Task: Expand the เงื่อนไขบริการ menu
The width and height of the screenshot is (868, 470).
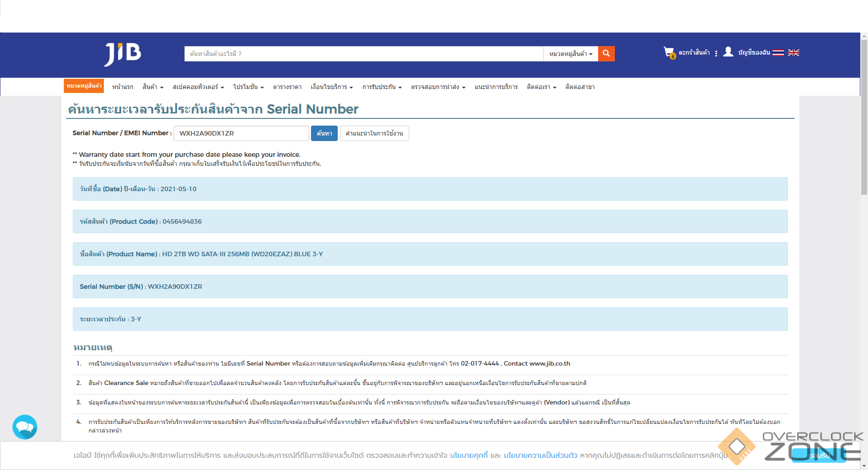Action: (x=331, y=87)
